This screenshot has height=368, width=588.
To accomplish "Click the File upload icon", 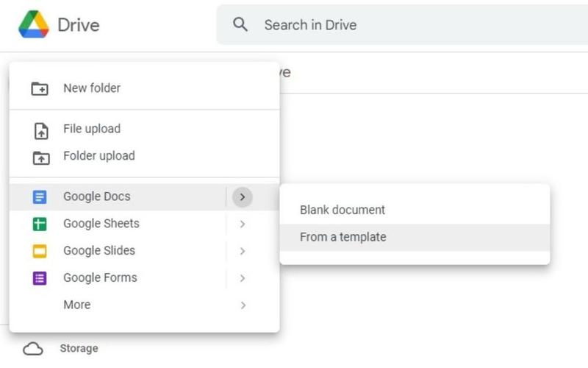I will pyautogui.click(x=41, y=131).
